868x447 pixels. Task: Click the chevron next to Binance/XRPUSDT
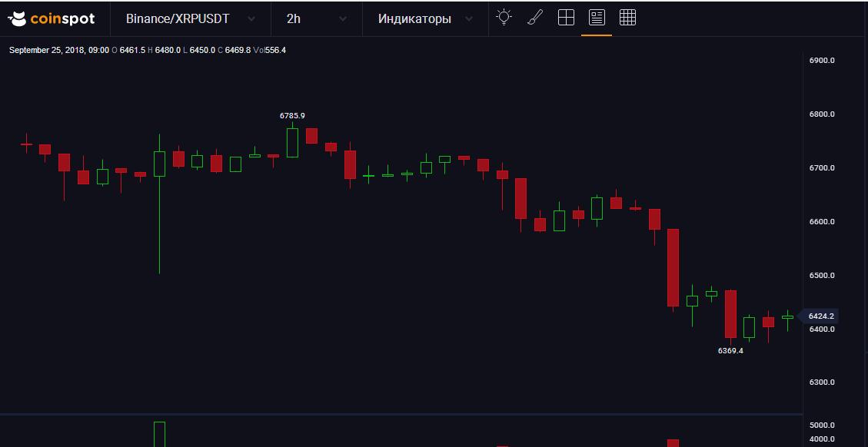coord(252,19)
